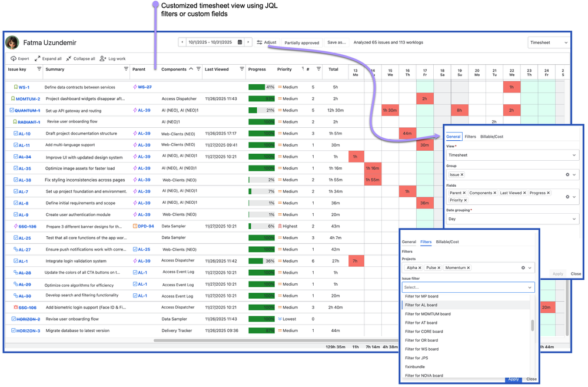
Task: Click the Export cloud icon
Action: click(x=14, y=58)
